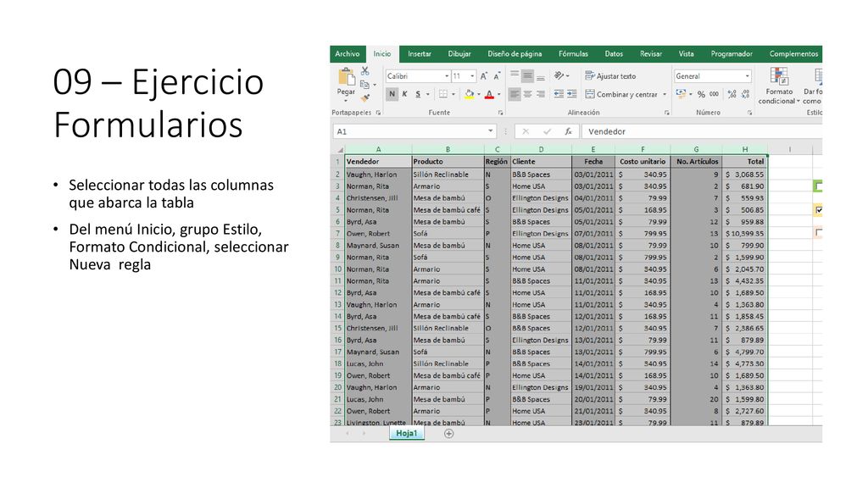The width and height of the screenshot is (868, 488).
Task: Open the Alineación group dialog launcher
Action: pyautogui.click(x=666, y=113)
